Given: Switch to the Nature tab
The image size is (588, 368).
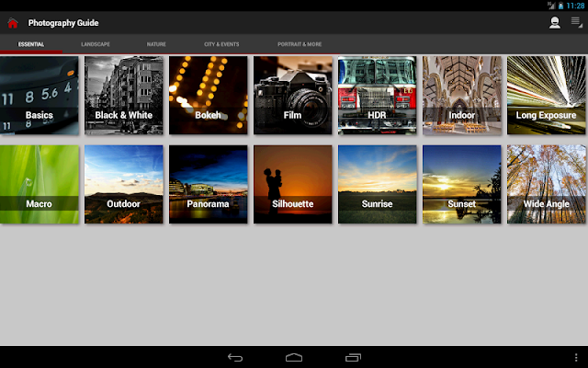Looking at the screenshot, I should click(x=156, y=44).
